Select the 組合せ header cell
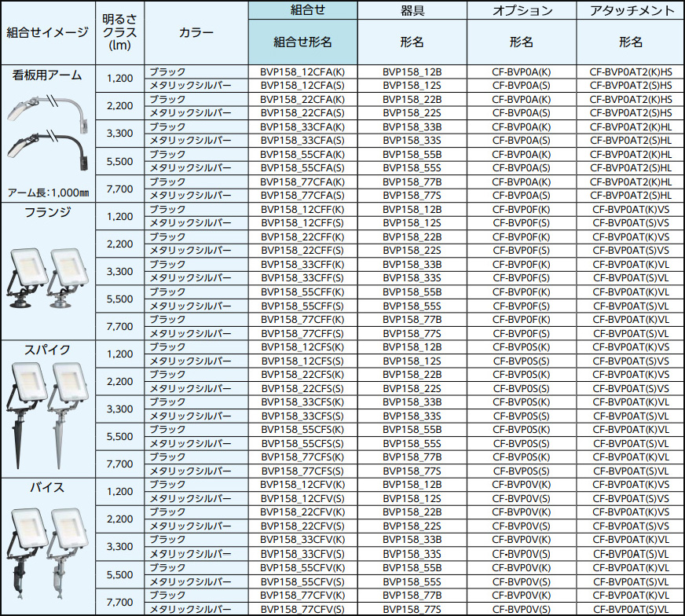This screenshot has width=685, height=616. click(302, 11)
